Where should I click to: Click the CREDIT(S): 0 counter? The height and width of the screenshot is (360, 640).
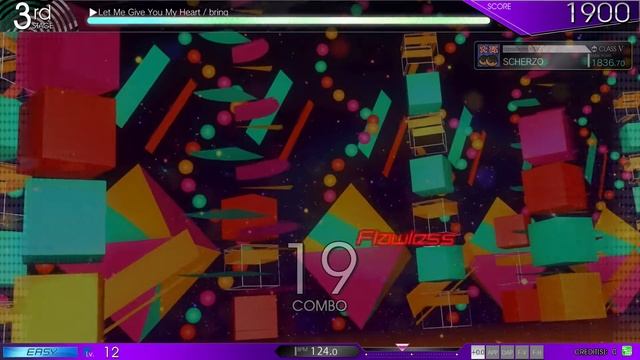[596, 352]
